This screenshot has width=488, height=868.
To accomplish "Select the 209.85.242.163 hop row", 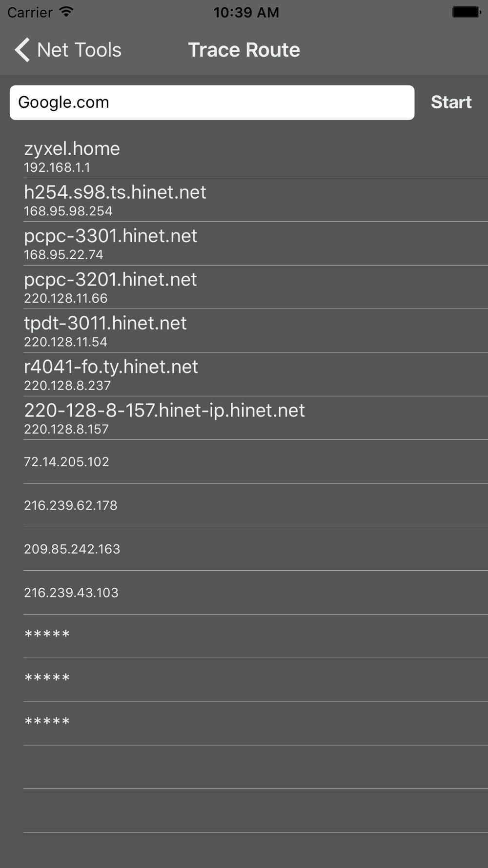I will tap(244, 549).
